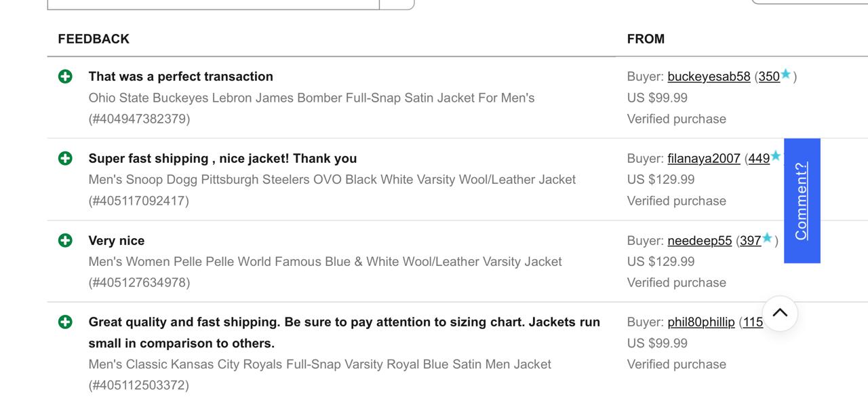Open the blue Comment? side tab
This screenshot has width=868, height=401.
tap(802, 201)
